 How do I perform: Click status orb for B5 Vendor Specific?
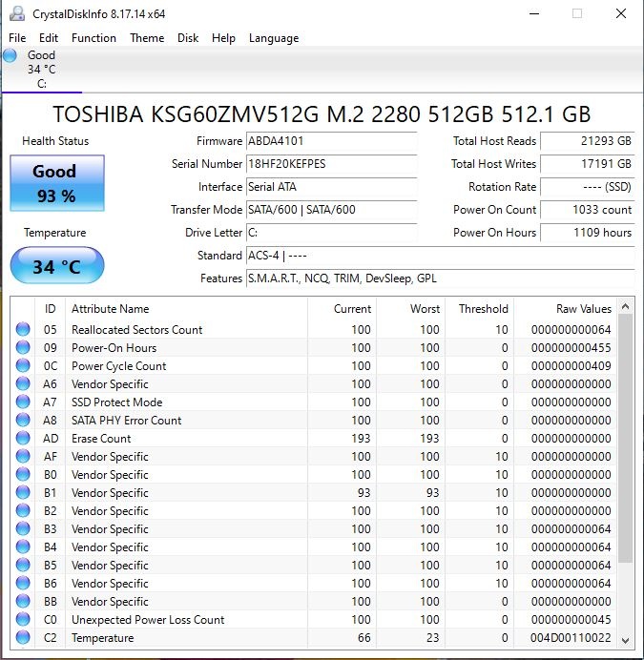23,565
